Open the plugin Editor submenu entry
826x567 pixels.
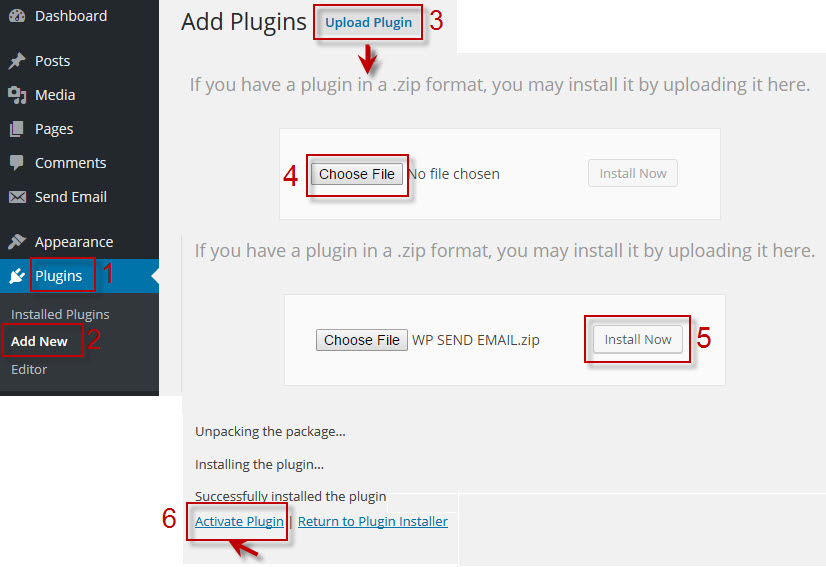coord(29,369)
